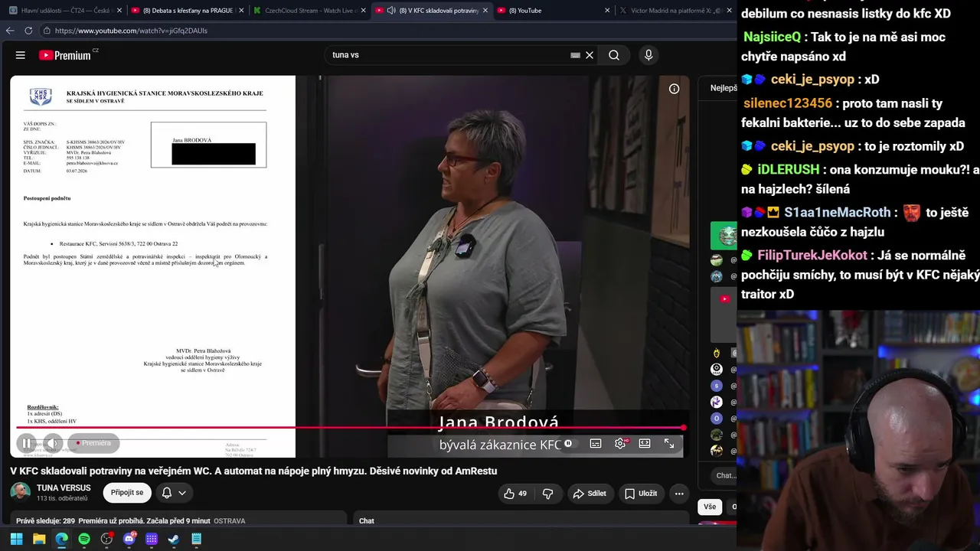
Task: Open the on-screen keyboard in search box
Action: [575, 55]
